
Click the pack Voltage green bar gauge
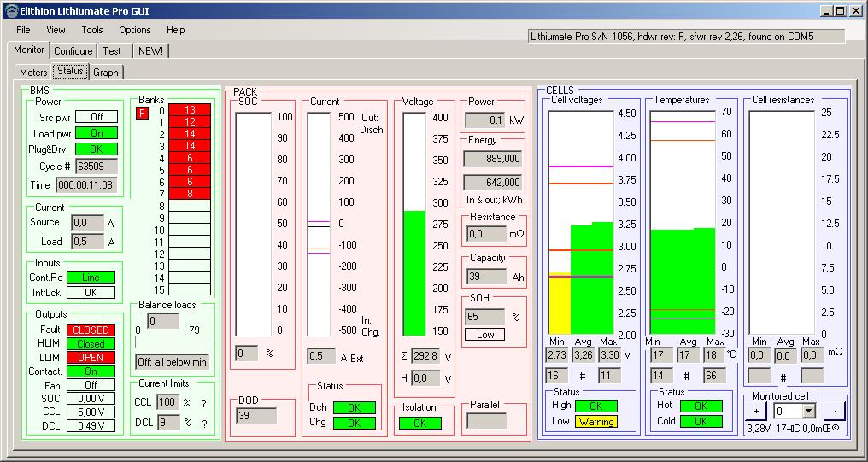click(414, 224)
